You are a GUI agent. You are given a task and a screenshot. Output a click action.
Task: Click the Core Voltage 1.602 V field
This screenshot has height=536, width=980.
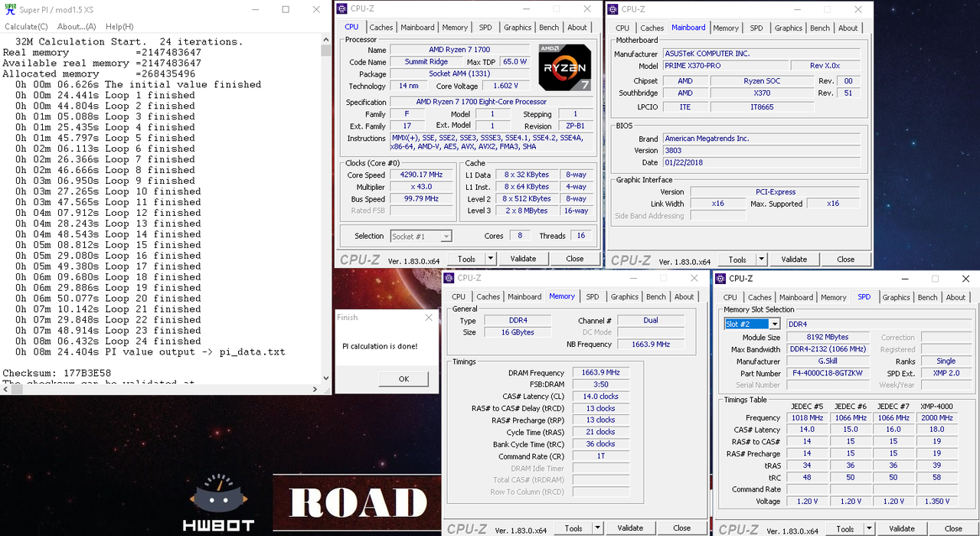pos(505,87)
